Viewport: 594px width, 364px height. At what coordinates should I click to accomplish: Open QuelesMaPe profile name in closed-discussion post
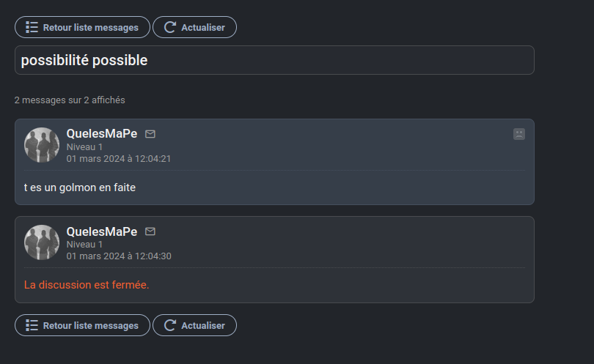click(x=102, y=231)
